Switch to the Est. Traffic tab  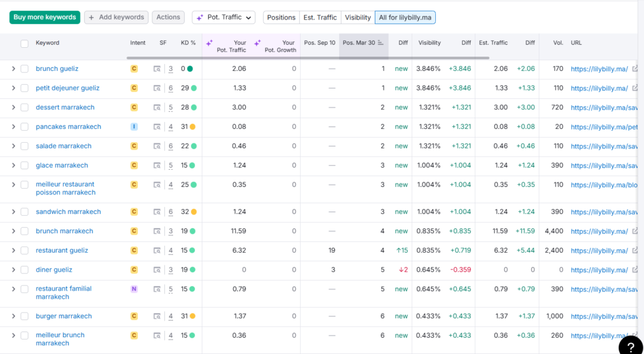(x=320, y=17)
